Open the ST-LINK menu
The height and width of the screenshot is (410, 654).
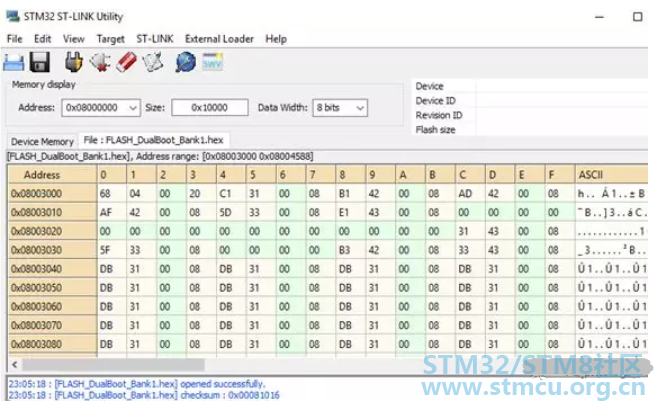coord(155,39)
